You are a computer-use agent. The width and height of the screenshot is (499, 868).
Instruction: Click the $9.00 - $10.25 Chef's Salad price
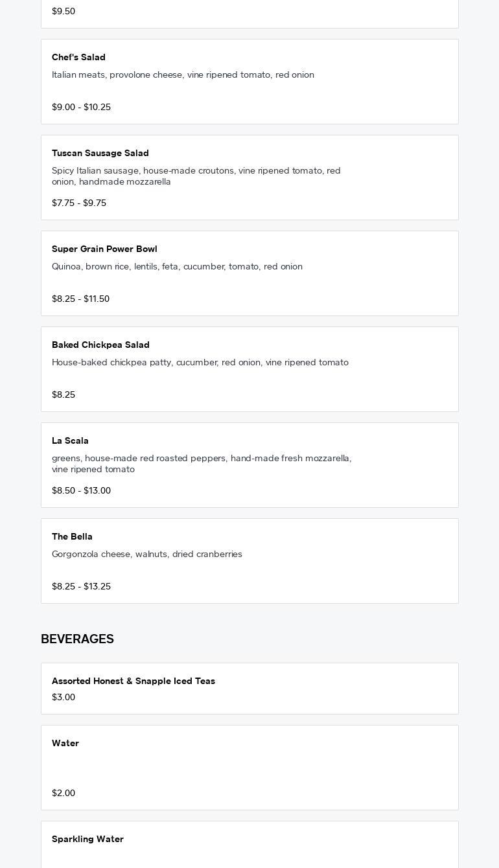coord(81,108)
